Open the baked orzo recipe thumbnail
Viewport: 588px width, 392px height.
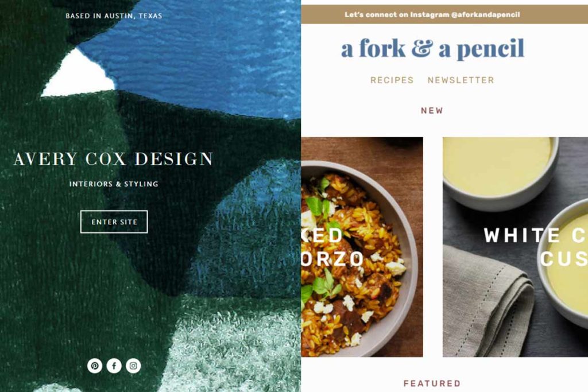tap(362, 247)
